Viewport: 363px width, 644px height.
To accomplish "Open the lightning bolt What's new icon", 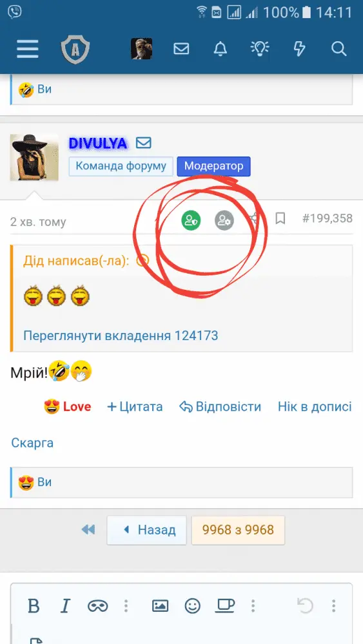I will (x=299, y=50).
